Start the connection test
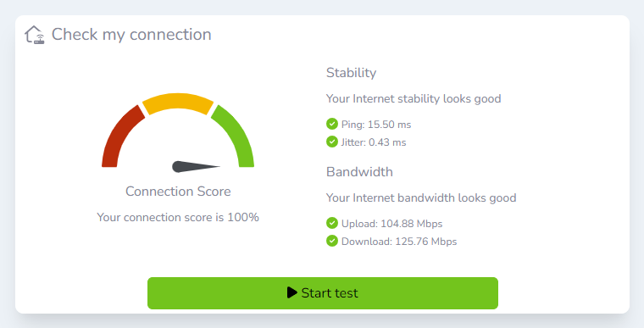 [323, 293]
